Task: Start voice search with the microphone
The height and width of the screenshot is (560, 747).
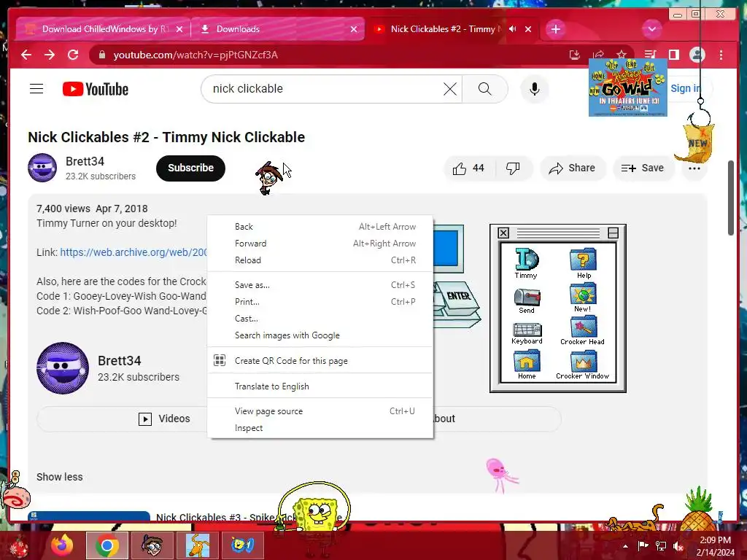Action: click(535, 89)
